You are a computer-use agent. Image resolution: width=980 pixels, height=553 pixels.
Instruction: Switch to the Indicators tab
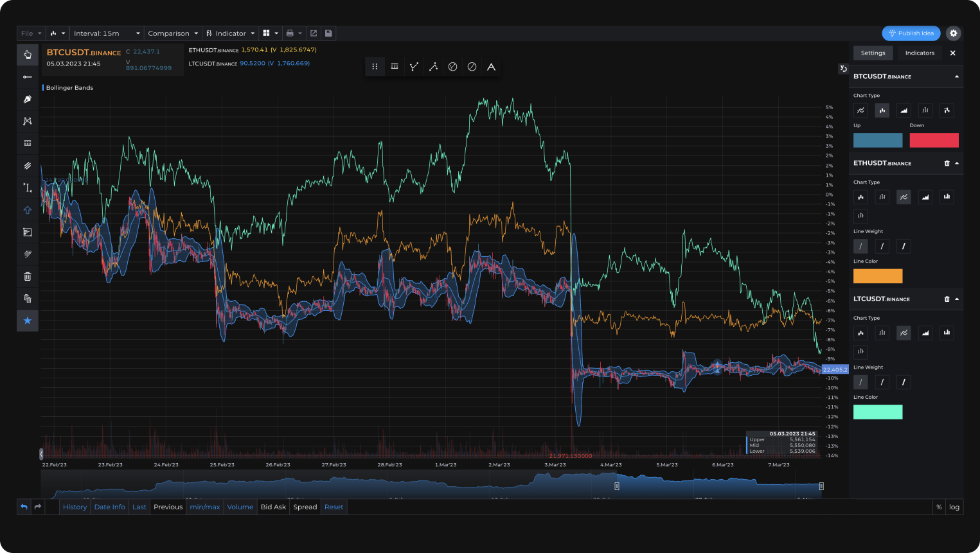pyautogui.click(x=920, y=53)
